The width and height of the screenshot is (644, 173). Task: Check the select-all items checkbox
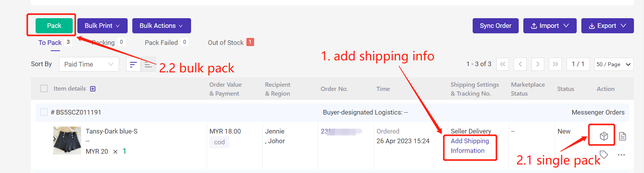tap(44, 89)
